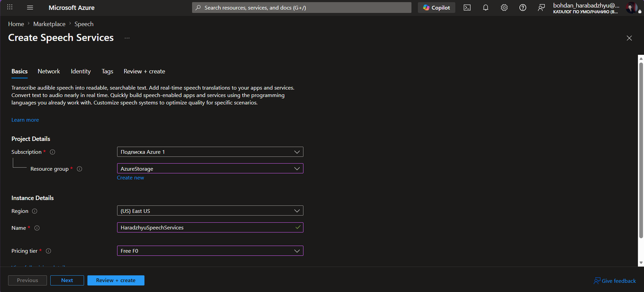This screenshot has width=644, height=292.
Task: Expand the Pricing tier dropdown showing Free F0
Action: [x=210, y=251]
